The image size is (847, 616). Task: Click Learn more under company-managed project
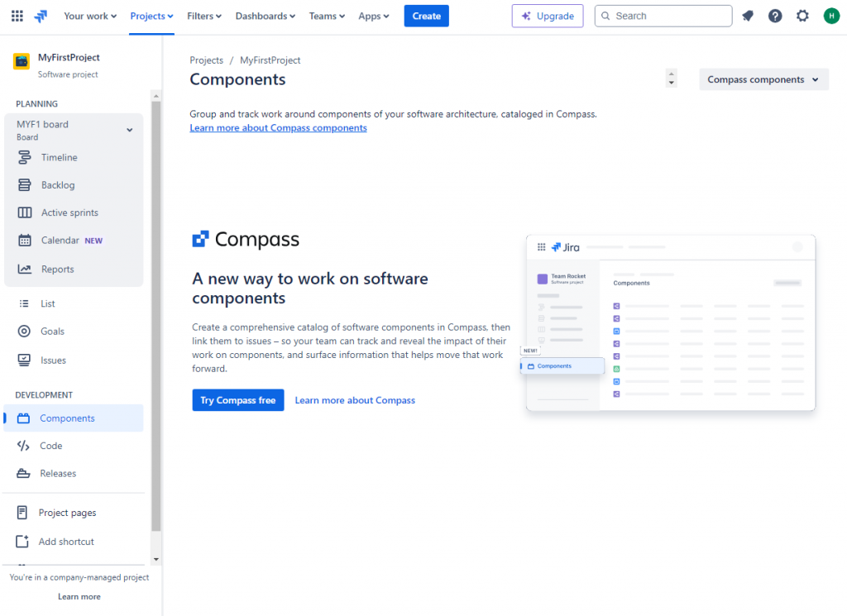[x=79, y=596]
